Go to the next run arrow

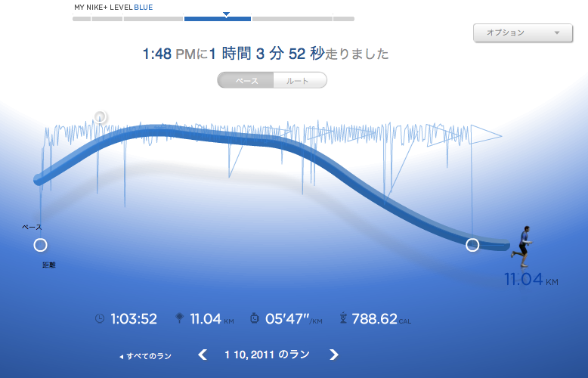pos(334,355)
